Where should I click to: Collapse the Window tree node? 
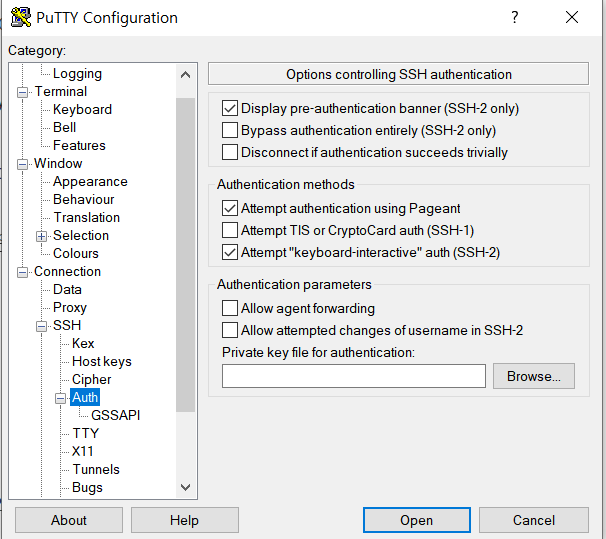[x=22, y=164]
